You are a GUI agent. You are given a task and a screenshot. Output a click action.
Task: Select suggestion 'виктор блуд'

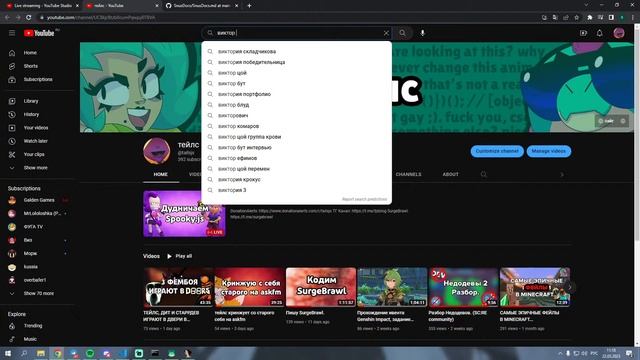[296, 105]
